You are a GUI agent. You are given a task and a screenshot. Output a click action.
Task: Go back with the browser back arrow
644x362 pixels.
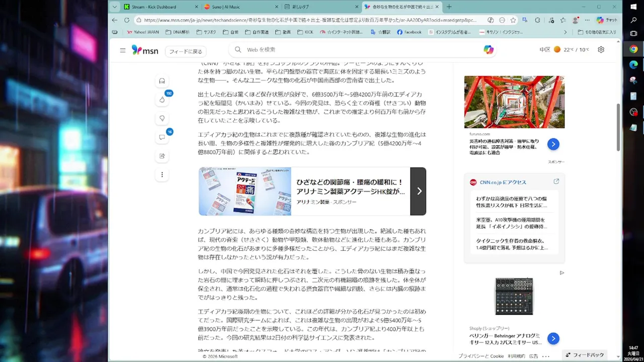115,20
